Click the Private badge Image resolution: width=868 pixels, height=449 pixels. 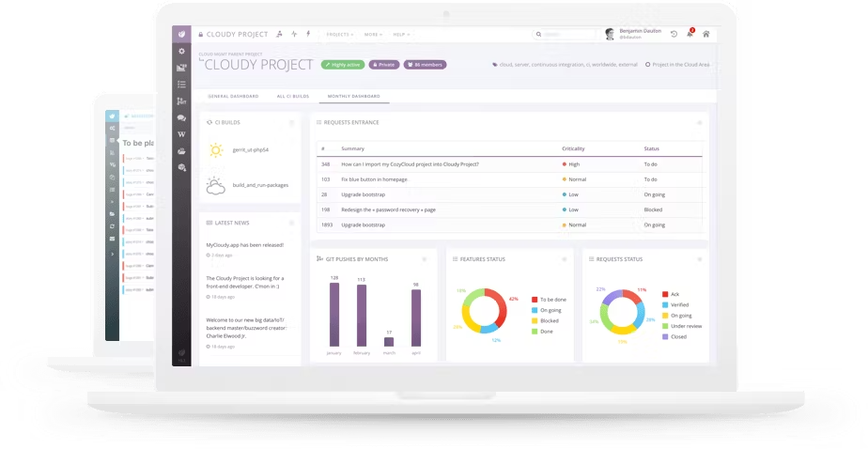tap(384, 65)
